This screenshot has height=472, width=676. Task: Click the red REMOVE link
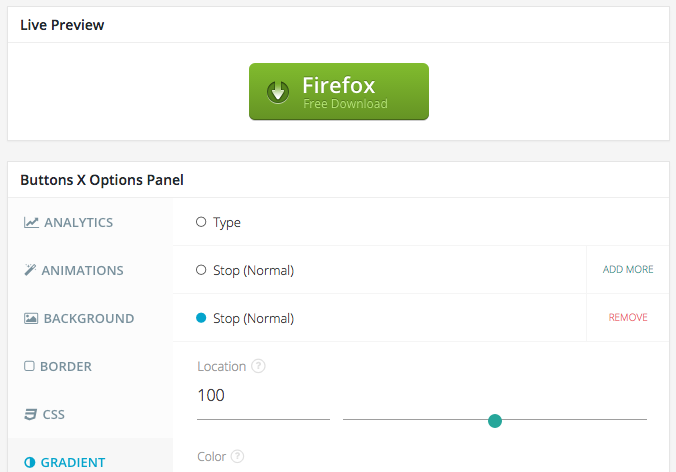point(628,317)
